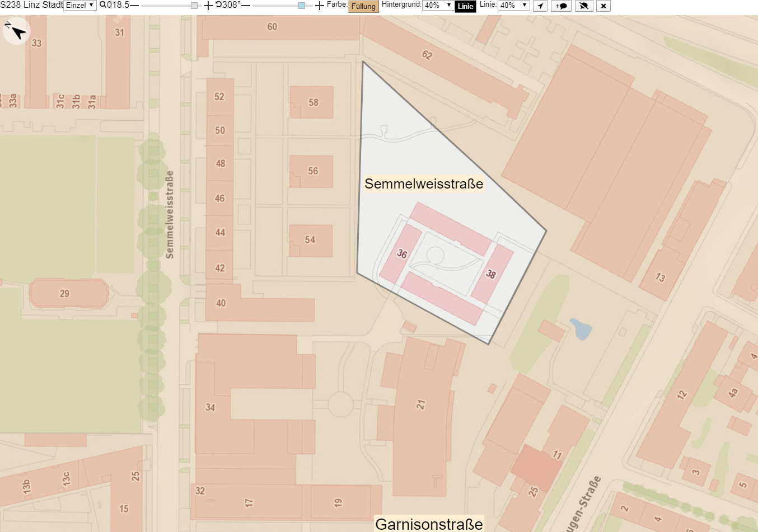
Task: Increase zoom with the plus after zoom slider
Action: click(208, 6)
